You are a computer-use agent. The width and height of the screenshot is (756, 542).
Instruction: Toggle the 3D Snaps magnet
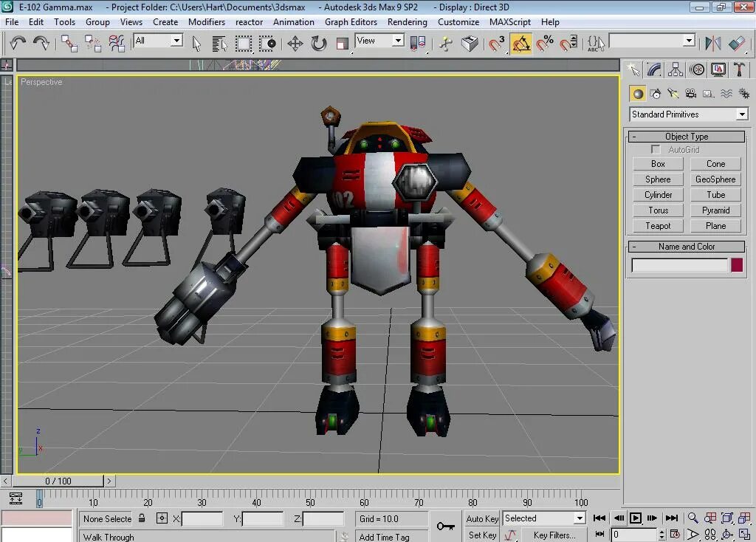click(x=497, y=44)
